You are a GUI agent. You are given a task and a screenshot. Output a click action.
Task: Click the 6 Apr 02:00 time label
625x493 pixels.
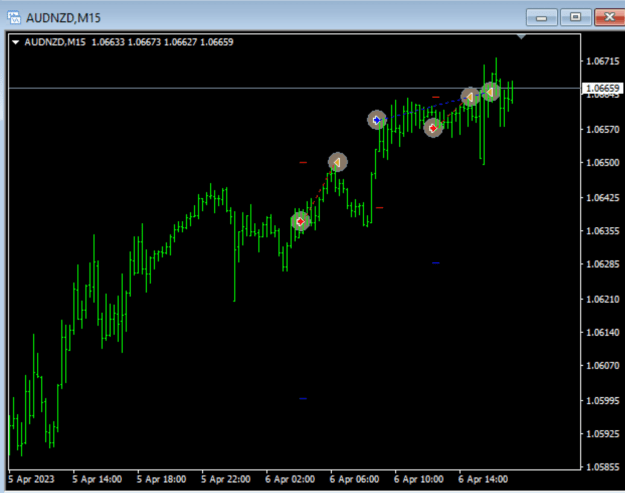click(x=290, y=479)
